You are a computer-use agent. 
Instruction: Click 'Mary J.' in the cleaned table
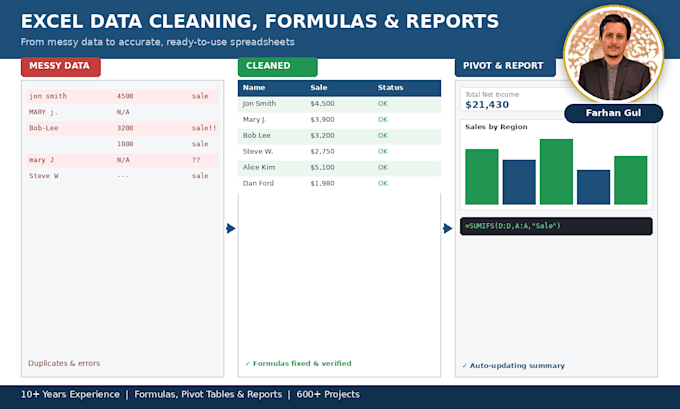pyautogui.click(x=255, y=120)
